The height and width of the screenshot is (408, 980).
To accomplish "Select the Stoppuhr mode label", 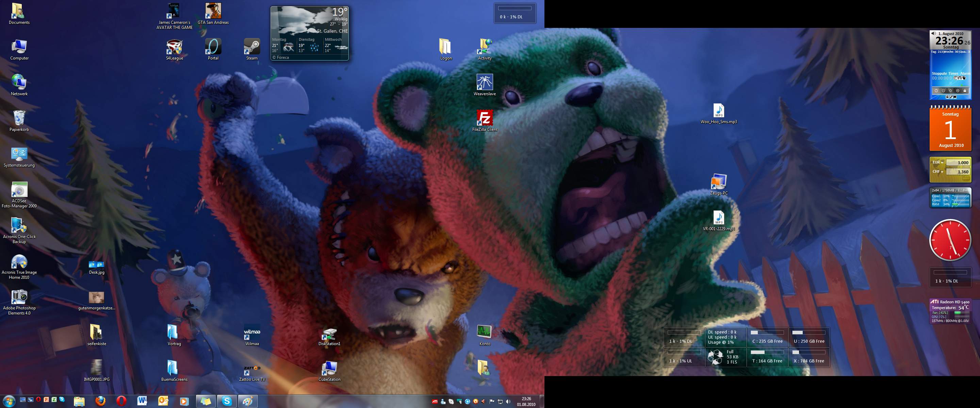I will pos(939,73).
